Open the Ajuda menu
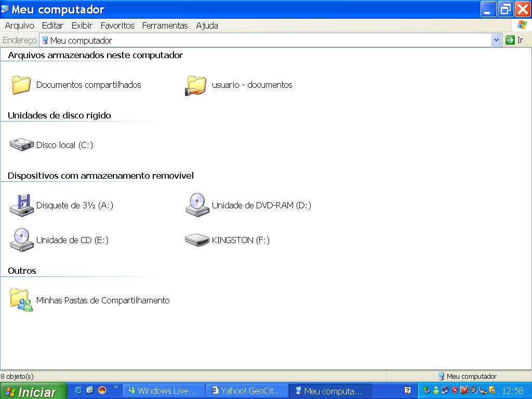Viewport: 532px width, 399px height. pos(207,25)
